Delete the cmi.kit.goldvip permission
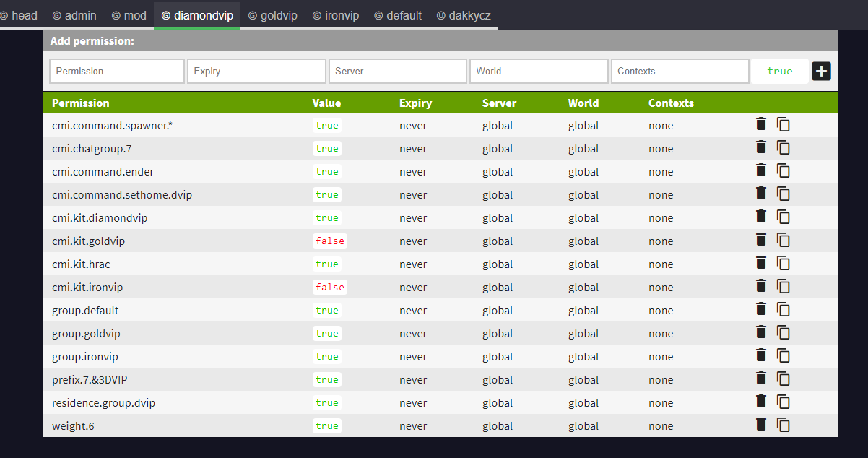Image resolution: width=868 pixels, height=458 pixels. coord(760,240)
